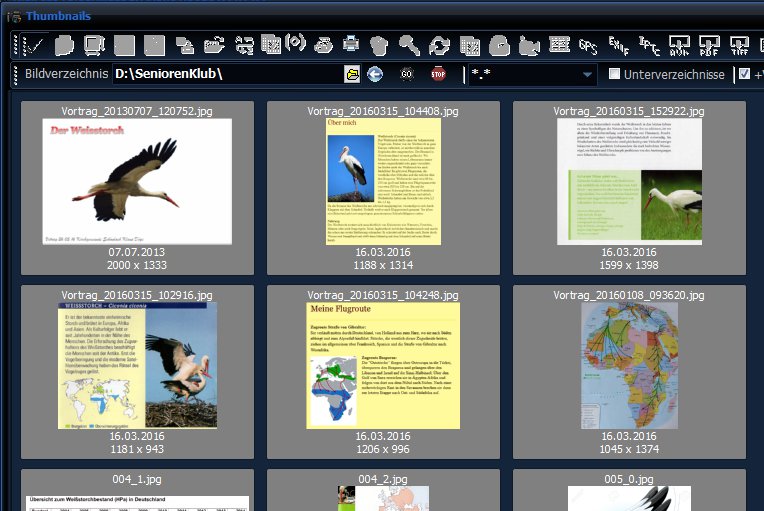Image resolution: width=764 pixels, height=511 pixels.
Task: Open the EXIF data tool
Action: click(x=619, y=45)
